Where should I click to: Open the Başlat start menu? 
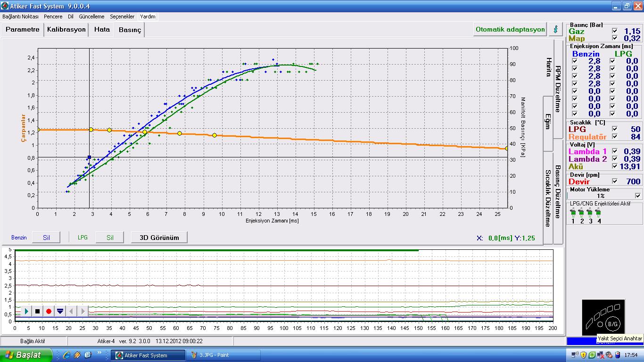[x=26, y=355]
